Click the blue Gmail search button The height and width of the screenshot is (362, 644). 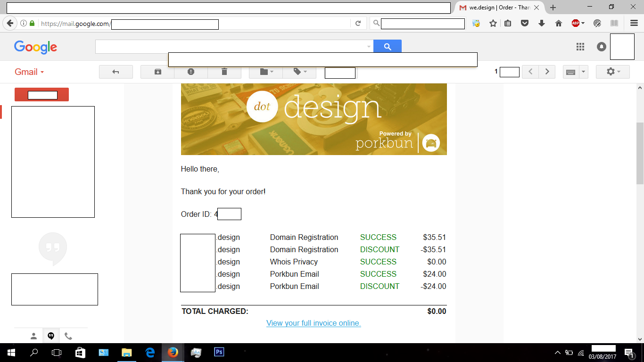click(x=388, y=46)
